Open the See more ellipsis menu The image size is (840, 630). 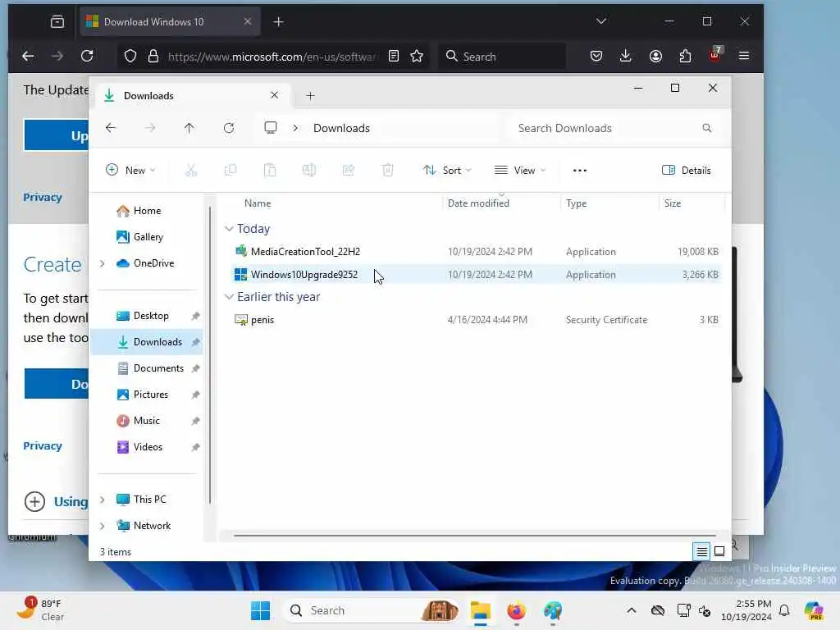(580, 171)
